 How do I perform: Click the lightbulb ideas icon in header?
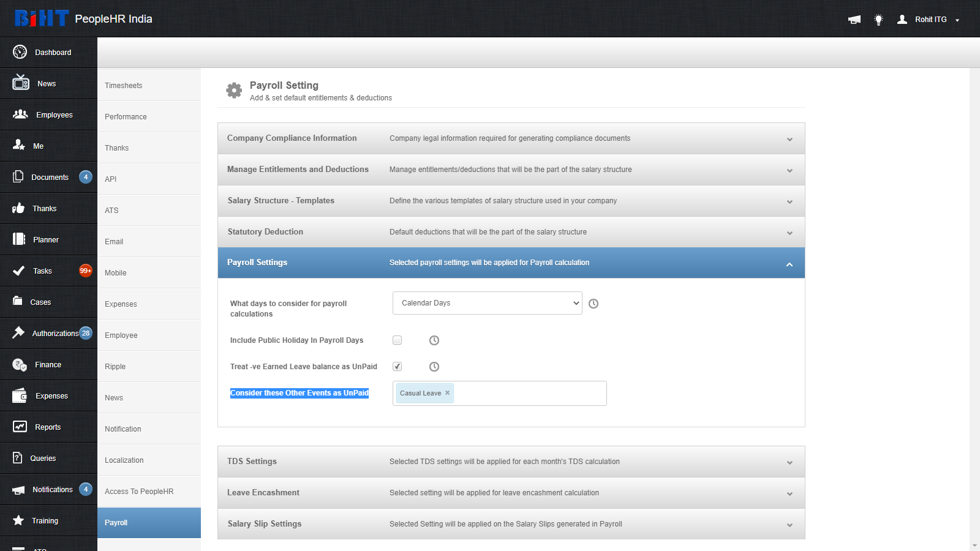[878, 20]
